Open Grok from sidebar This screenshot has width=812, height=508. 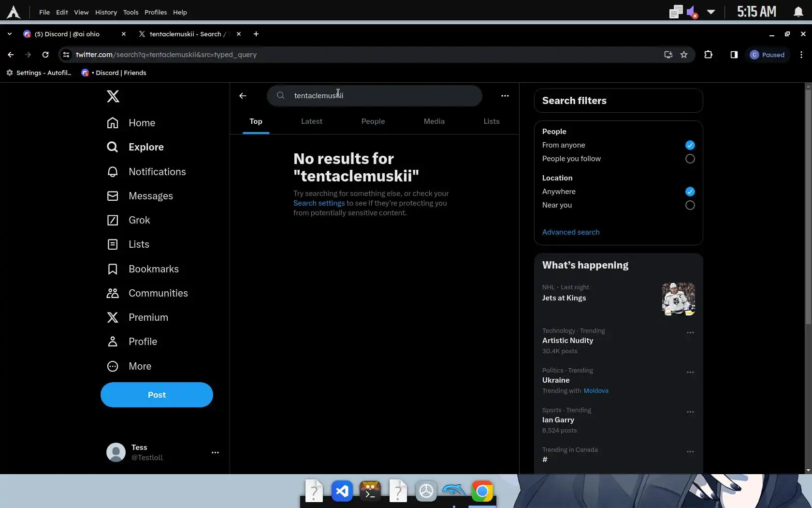(128, 220)
